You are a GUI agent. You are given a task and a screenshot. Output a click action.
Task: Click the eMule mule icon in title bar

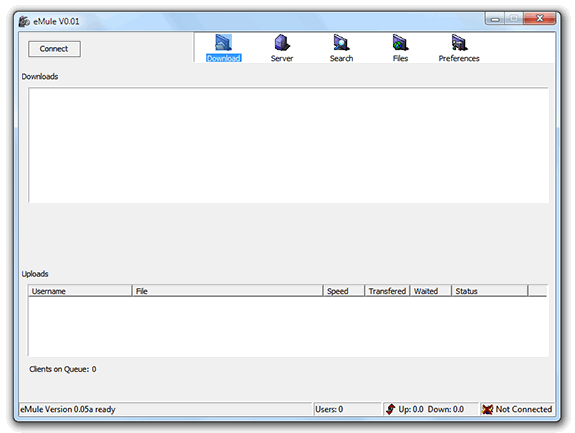[24, 22]
